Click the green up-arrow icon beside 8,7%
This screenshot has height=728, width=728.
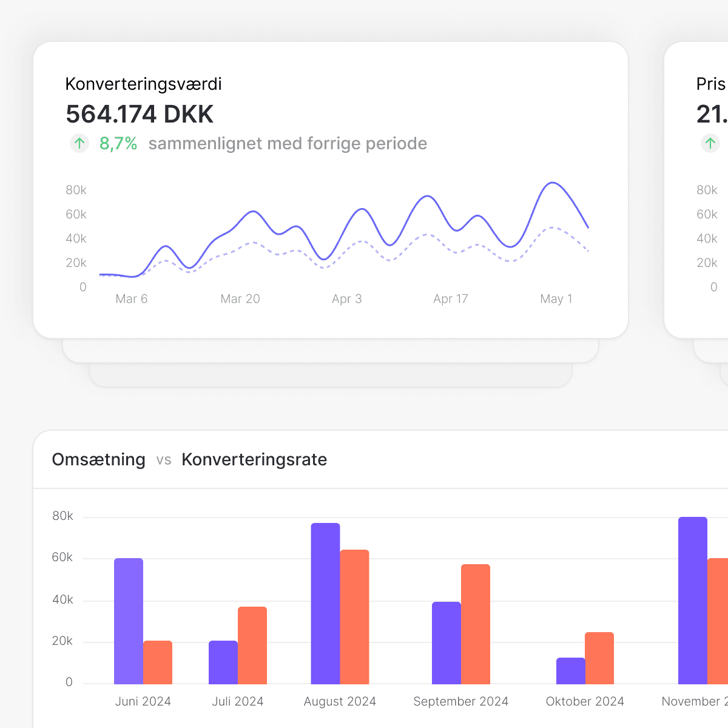coord(79,144)
